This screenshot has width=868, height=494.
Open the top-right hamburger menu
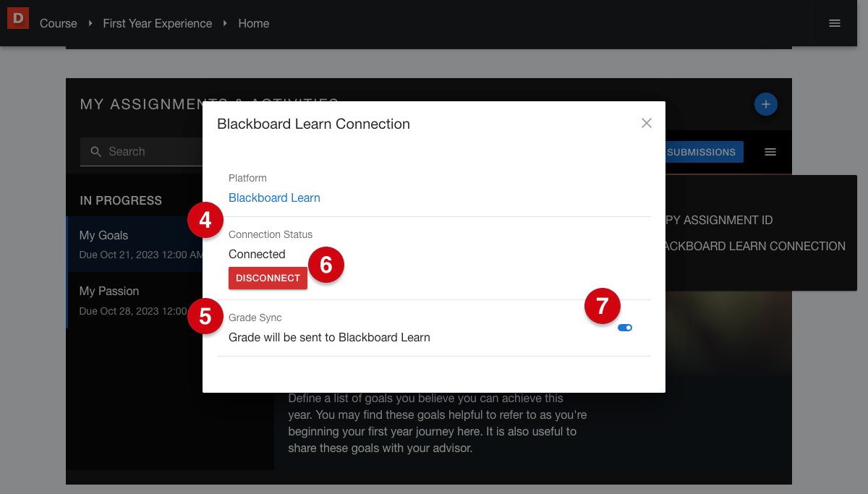point(834,23)
